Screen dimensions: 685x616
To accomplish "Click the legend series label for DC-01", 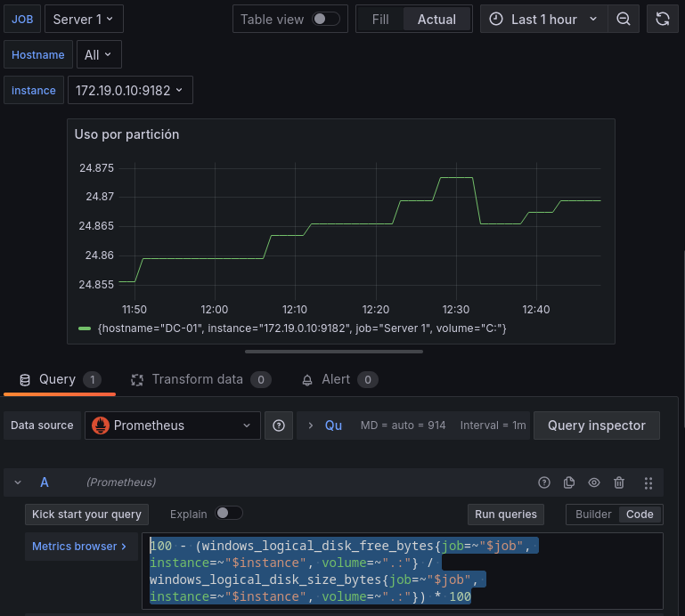I will [x=302, y=328].
